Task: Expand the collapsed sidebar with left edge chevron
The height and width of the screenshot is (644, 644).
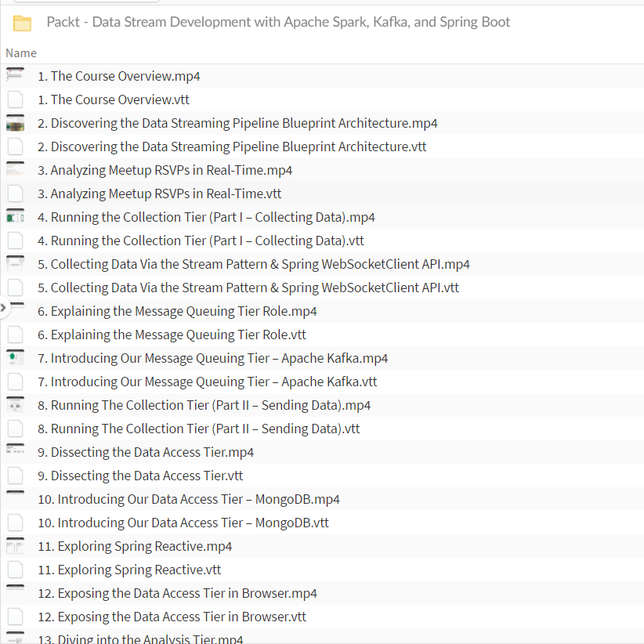Action: [3, 308]
